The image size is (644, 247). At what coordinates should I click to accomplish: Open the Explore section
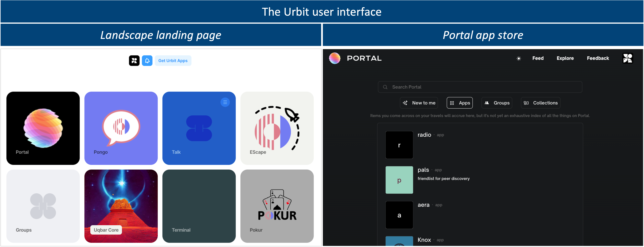tap(565, 58)
